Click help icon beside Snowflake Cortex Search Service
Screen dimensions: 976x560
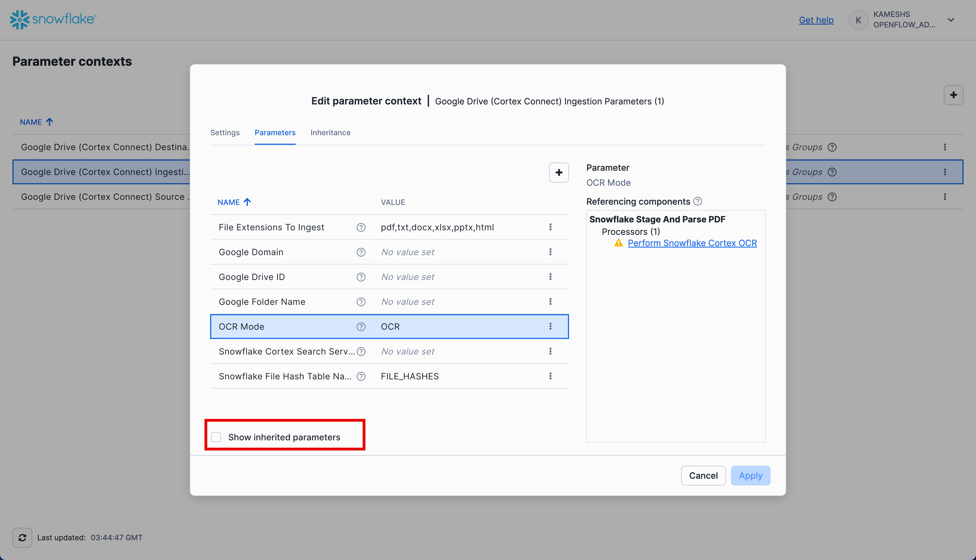[361, 351]
